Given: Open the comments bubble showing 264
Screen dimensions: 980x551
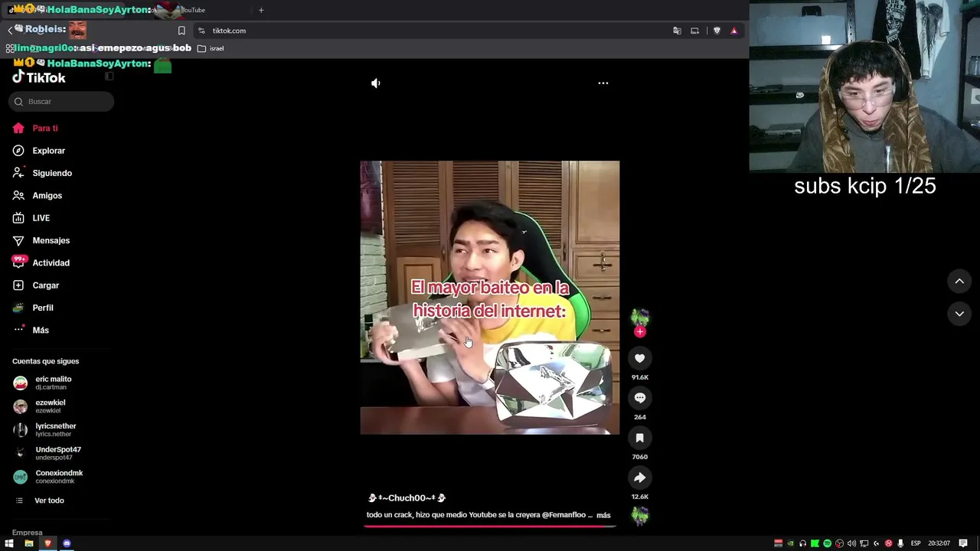Looking at the screenshot, I should [x=640, y=398].
